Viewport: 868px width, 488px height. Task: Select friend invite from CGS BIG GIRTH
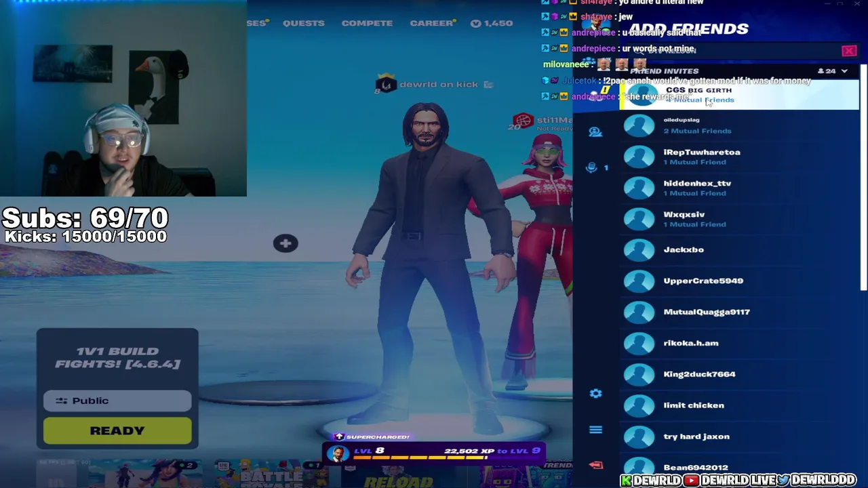click(x=739, y=95)
